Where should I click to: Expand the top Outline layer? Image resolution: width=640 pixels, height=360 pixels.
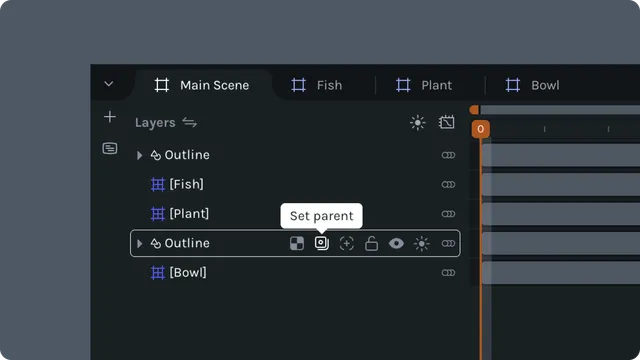pos(140,155)
